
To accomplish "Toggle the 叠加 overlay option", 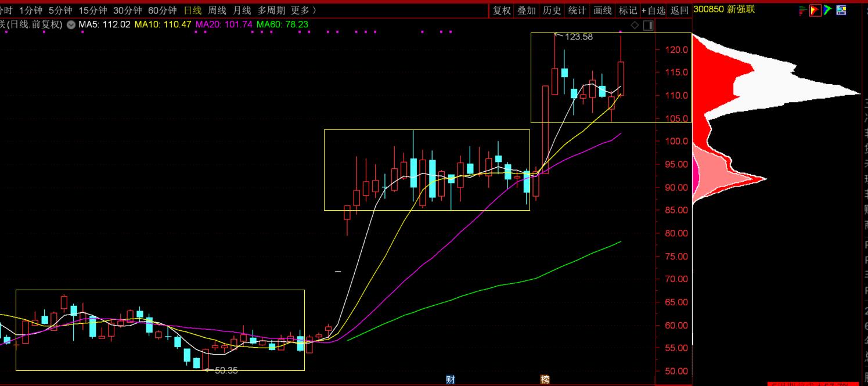I will pos(527,10).
